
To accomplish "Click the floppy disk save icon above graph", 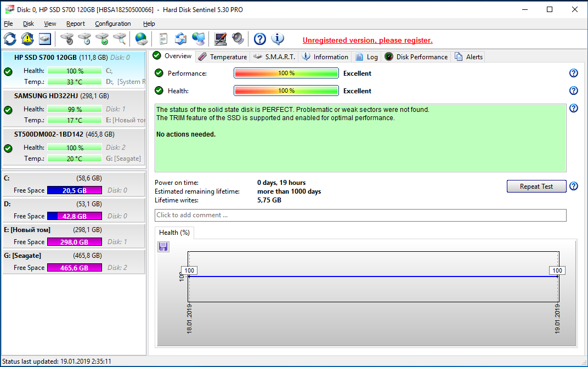I will coord(163,247).
